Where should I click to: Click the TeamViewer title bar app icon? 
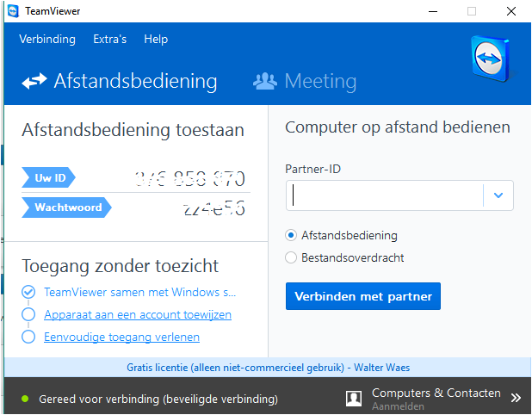pos(13,10)
